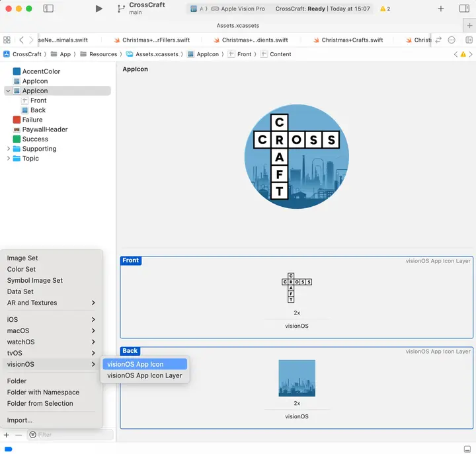Select the Back layer 2x image well
Viewport: 476px width, 454px height.
[297, 378]
